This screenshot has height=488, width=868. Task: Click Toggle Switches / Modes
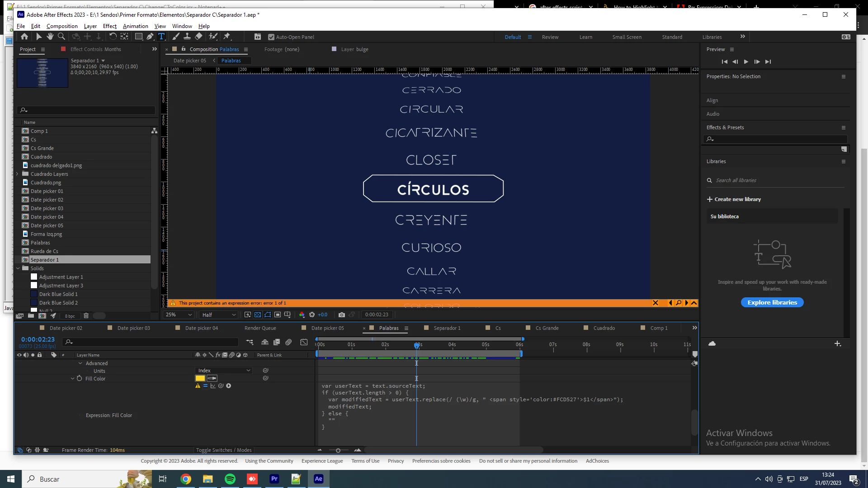[223, 450]
